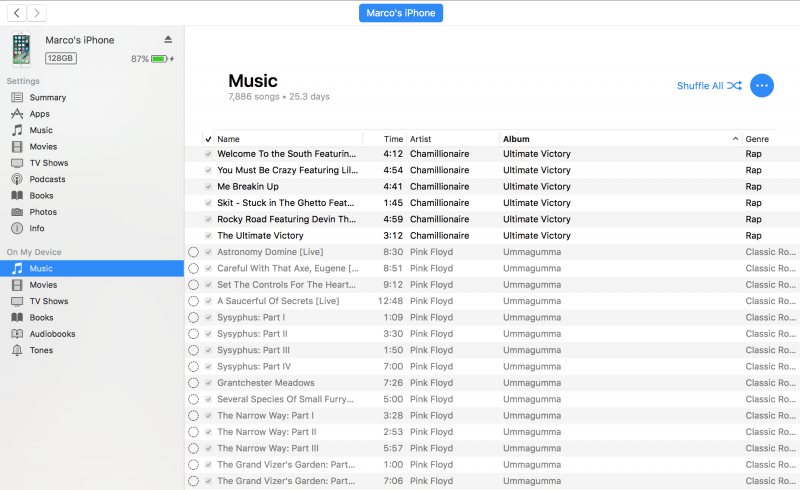Click circle icon beside Several Species Of Small Furry
800x490 pixels.
click(x=193, y=399)
